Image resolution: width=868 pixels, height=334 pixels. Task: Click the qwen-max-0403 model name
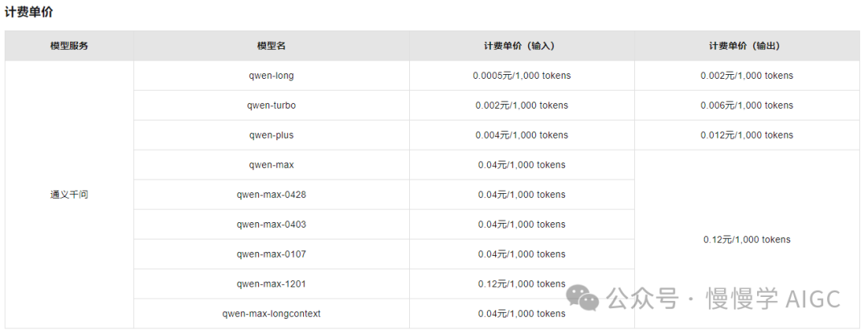click(271, 225)
